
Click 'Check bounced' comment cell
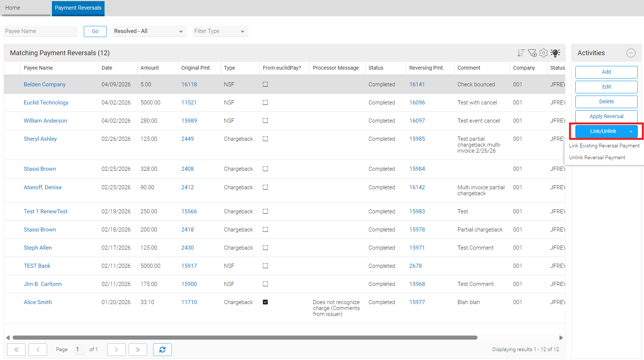(476, 84)
